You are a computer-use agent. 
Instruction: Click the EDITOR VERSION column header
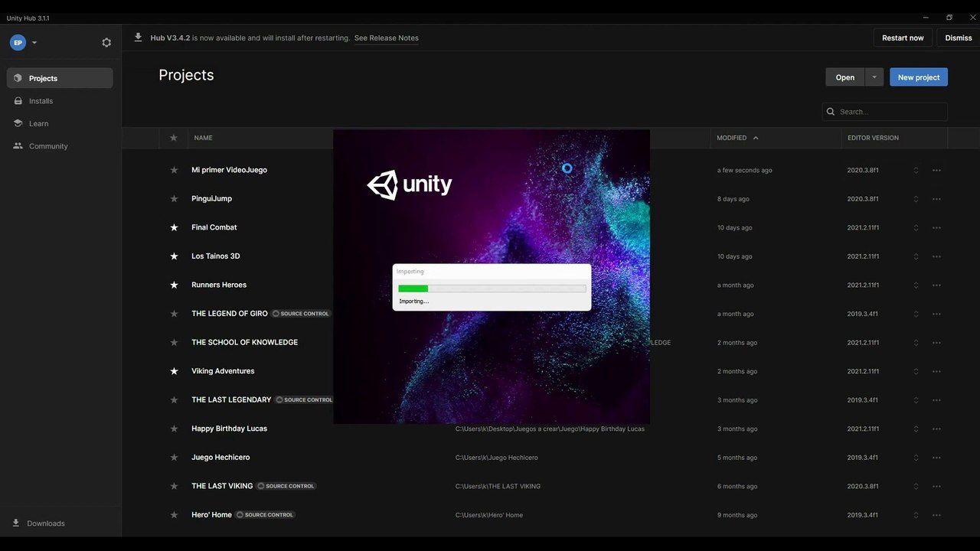(873, 138)
